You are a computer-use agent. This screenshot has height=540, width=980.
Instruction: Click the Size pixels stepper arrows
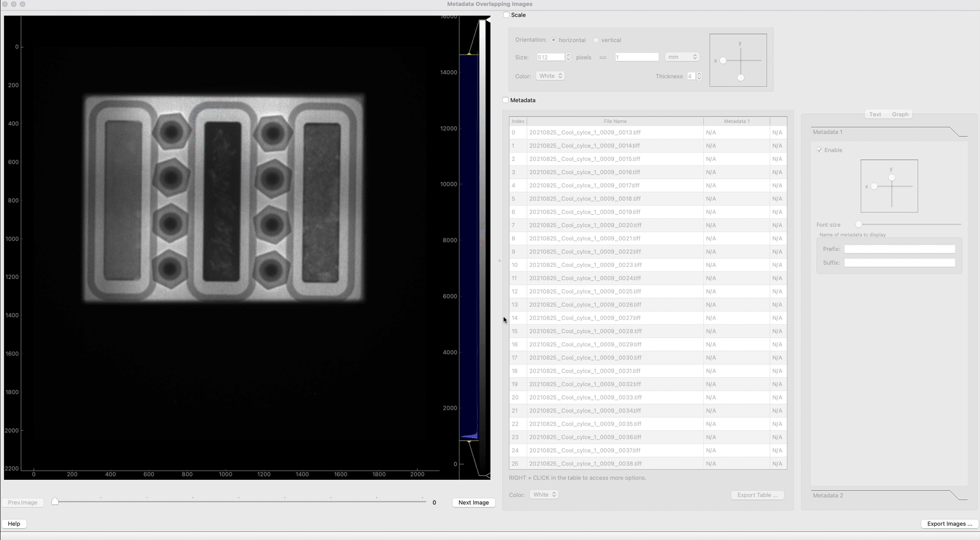coord(568,57)
